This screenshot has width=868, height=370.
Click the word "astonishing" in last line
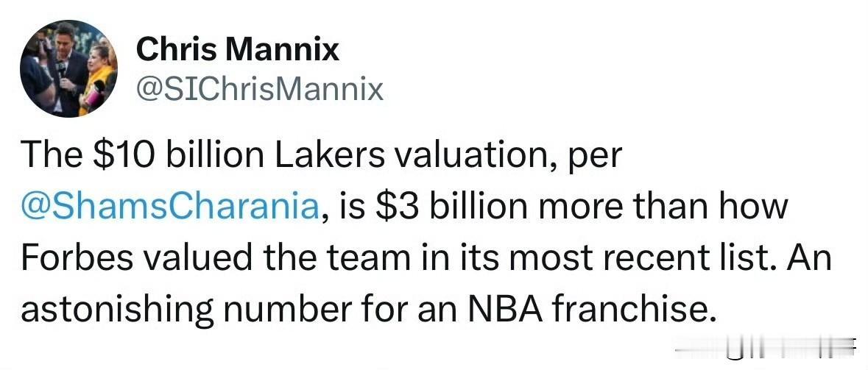[x=117, y=310]
